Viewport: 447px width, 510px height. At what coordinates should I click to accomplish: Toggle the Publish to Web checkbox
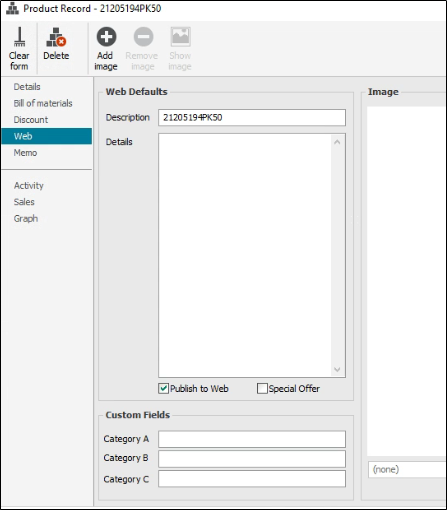pos(163,389)
